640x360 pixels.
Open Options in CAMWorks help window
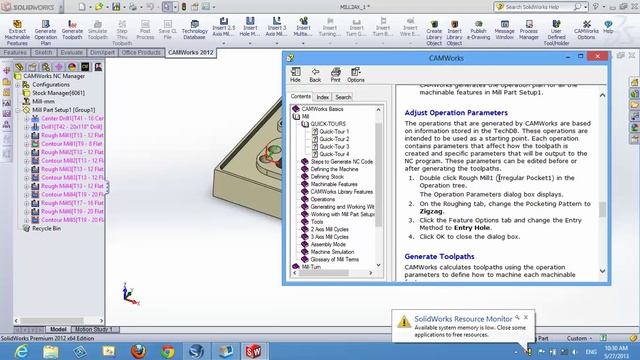pyautogui.click(x=356, y=75)
